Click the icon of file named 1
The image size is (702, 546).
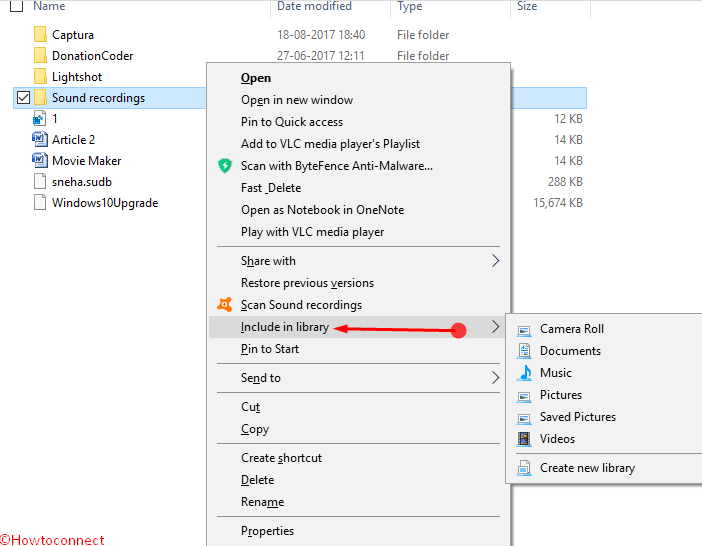point(39,119)
